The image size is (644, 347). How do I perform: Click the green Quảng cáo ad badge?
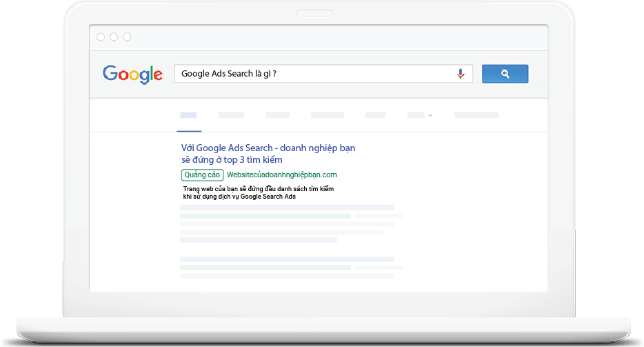pos(202,175)
